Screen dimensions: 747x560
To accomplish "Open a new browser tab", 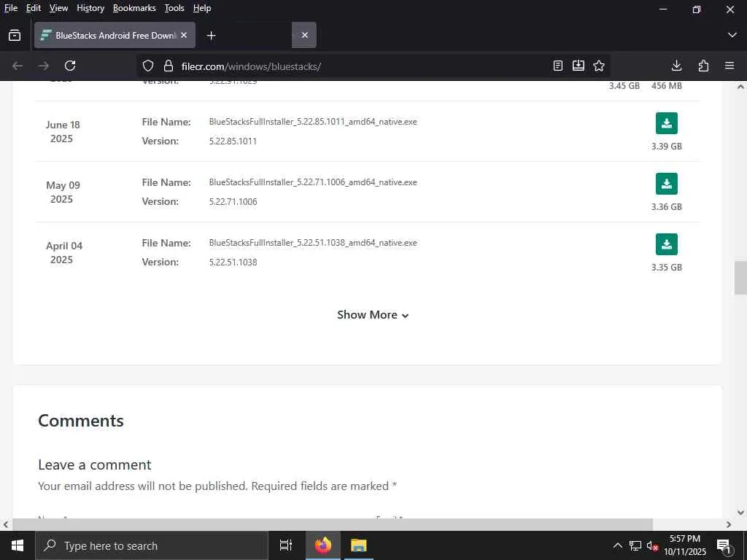I will [x=211, y=35].
